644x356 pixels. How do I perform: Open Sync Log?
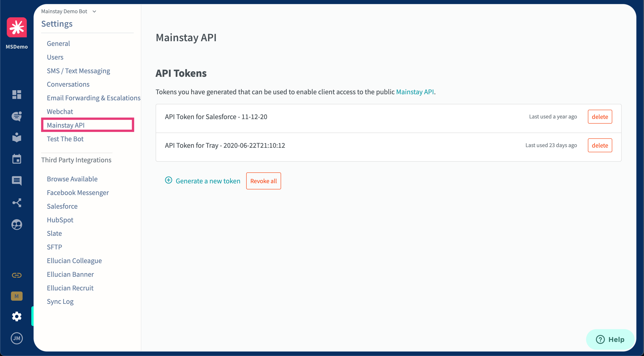click(60, 301)
